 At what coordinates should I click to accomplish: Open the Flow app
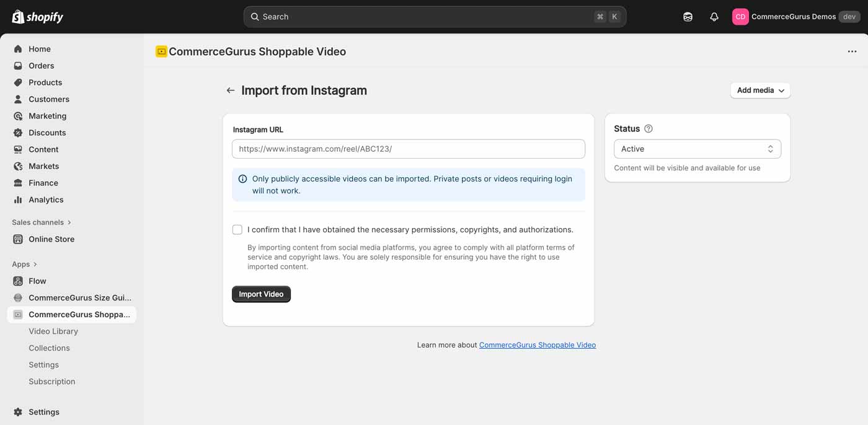pyautogui.click(x=37, y=281)
